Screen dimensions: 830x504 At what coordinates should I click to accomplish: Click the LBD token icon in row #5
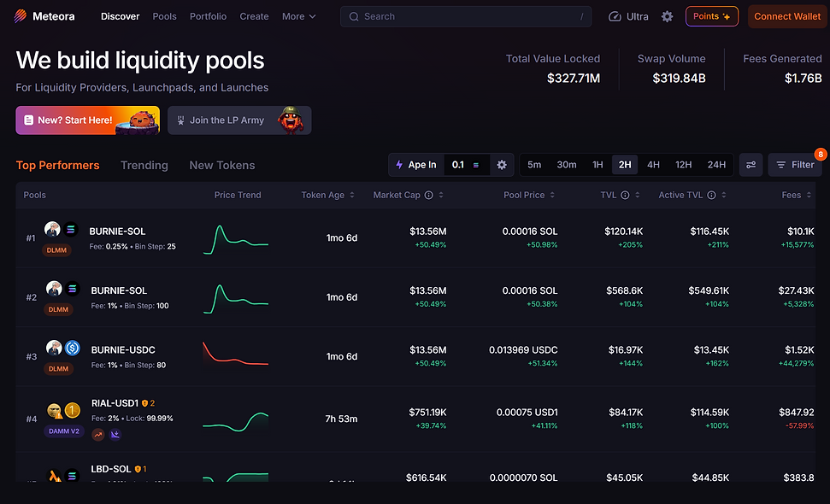pyautogui.click(x=55, y=476)
